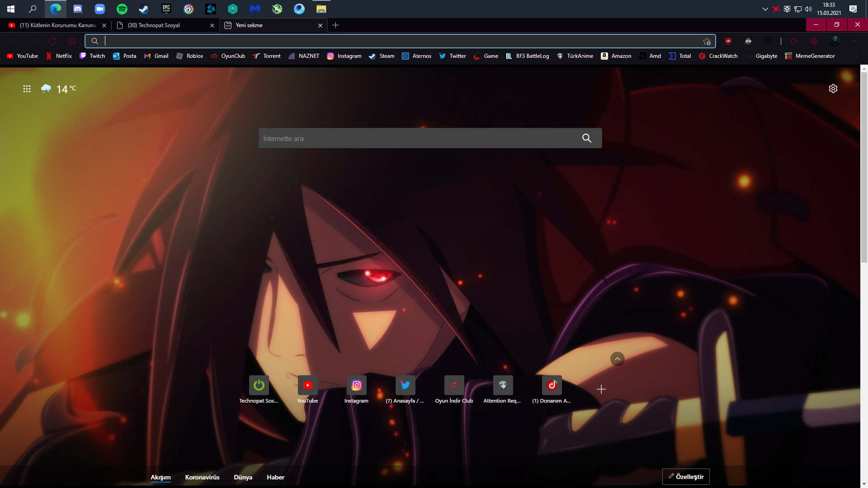Click the uBlock Origin extension icon

pyautogui.click(x=728, y=41)
